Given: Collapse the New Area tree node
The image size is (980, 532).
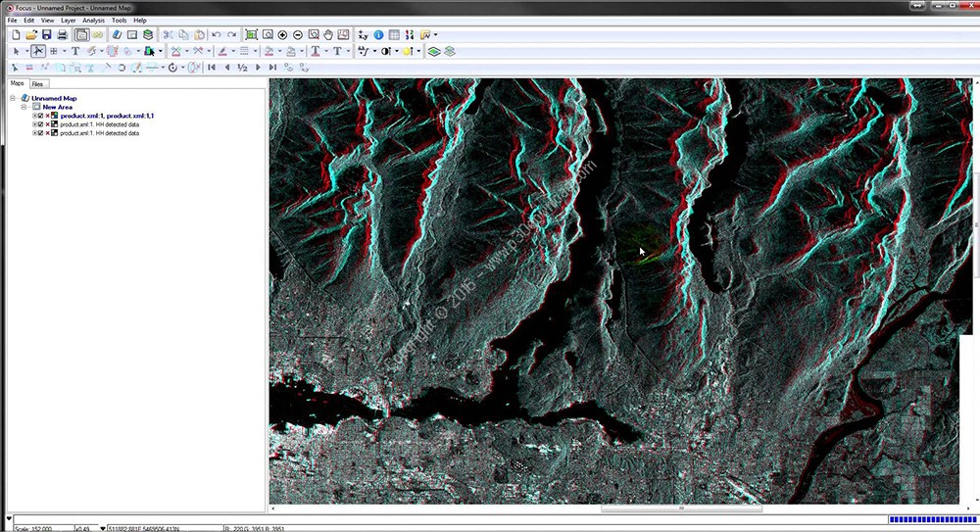Looking at the screenshot, I should coord(24,107).
